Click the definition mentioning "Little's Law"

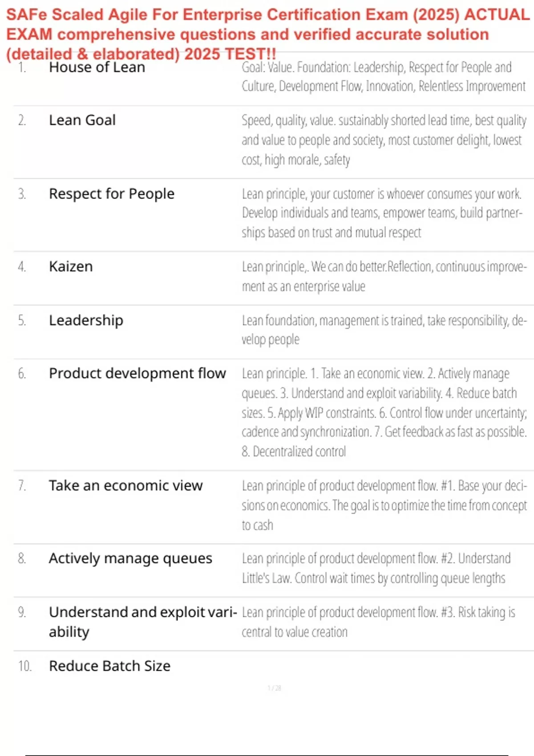[x=376, y=568]
